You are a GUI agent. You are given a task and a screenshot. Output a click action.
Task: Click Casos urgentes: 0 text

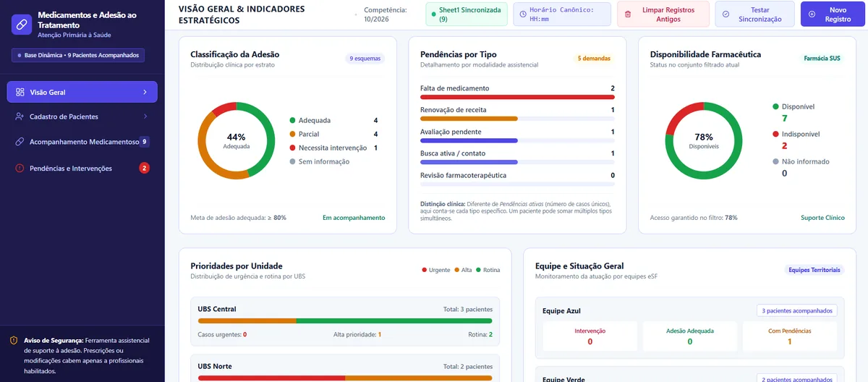pos(222,334)
